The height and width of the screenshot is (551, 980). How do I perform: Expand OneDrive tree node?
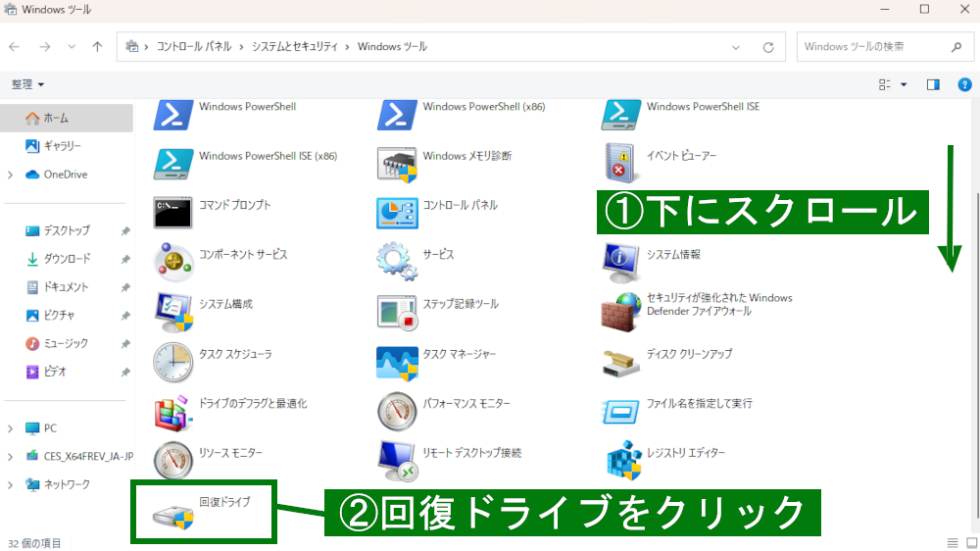pos(10,175)
